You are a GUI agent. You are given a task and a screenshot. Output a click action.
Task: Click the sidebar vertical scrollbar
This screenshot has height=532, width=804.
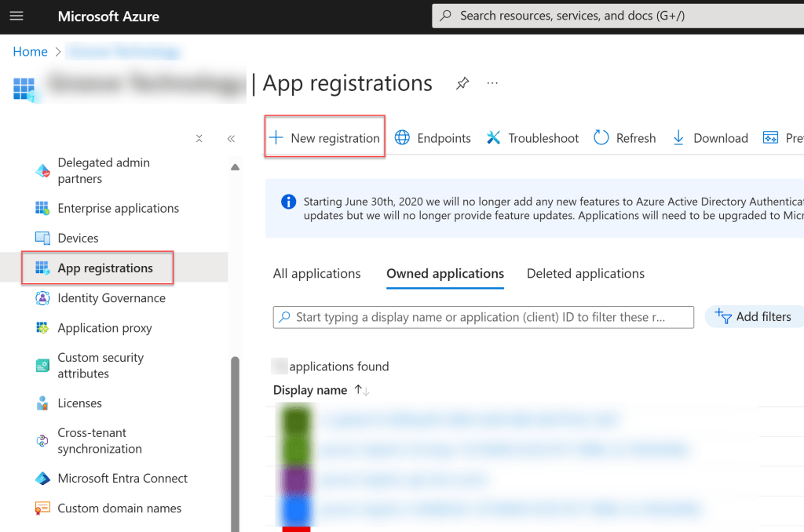pos(235,439)
